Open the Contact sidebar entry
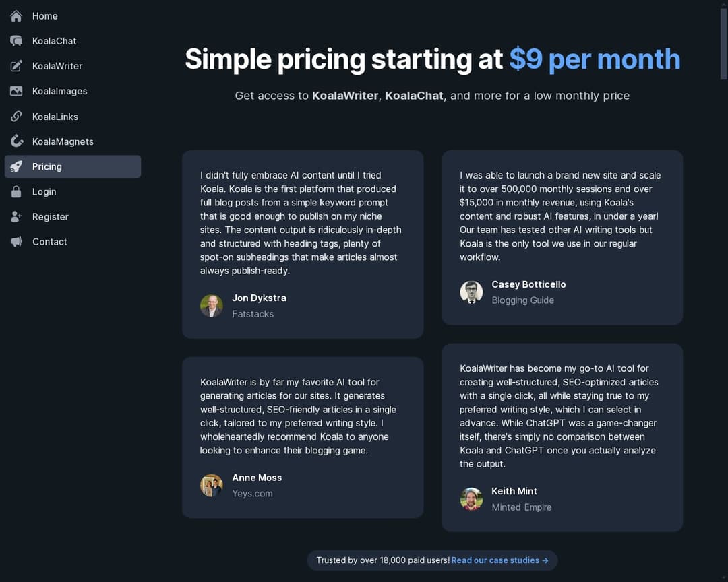728x582 pixels. (x=50, y=242)
